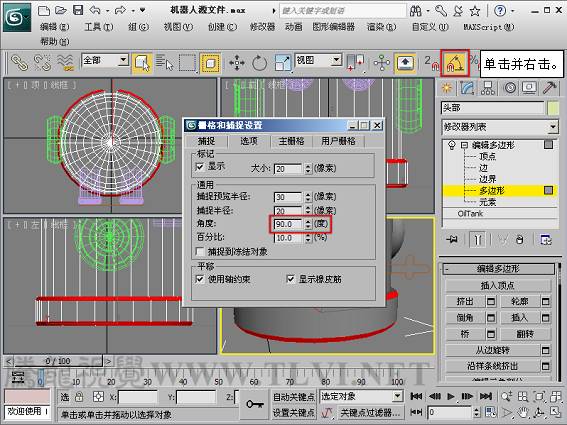Select the Unlink Selection tool

click(42, 63)
